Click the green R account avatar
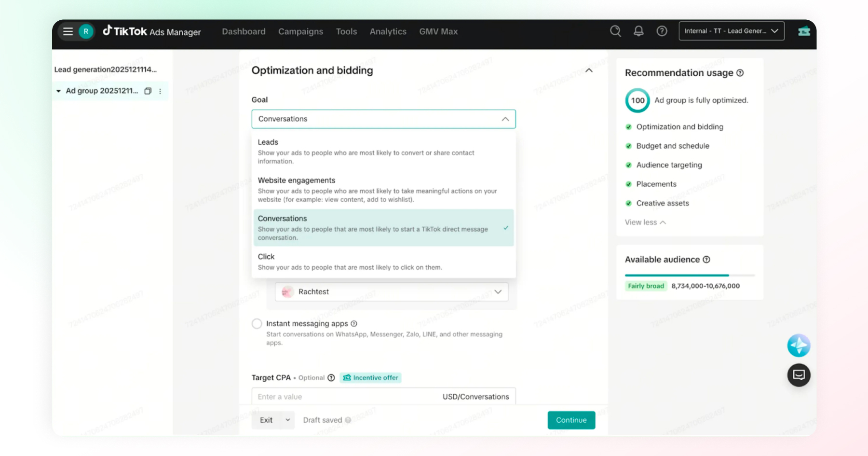Viewport: 868px width, 456px height. (86, 31)
